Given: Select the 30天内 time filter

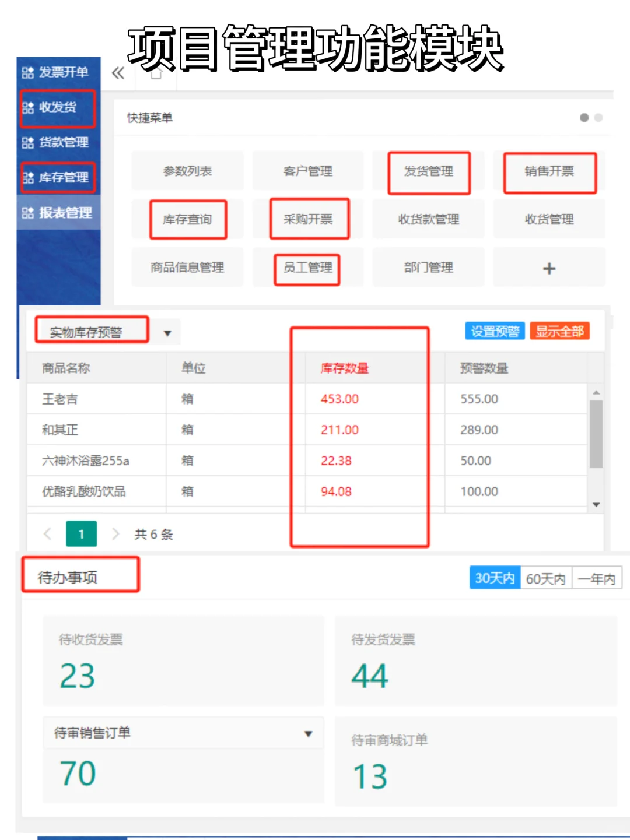Looking at the screenshot, I should 494,578.
